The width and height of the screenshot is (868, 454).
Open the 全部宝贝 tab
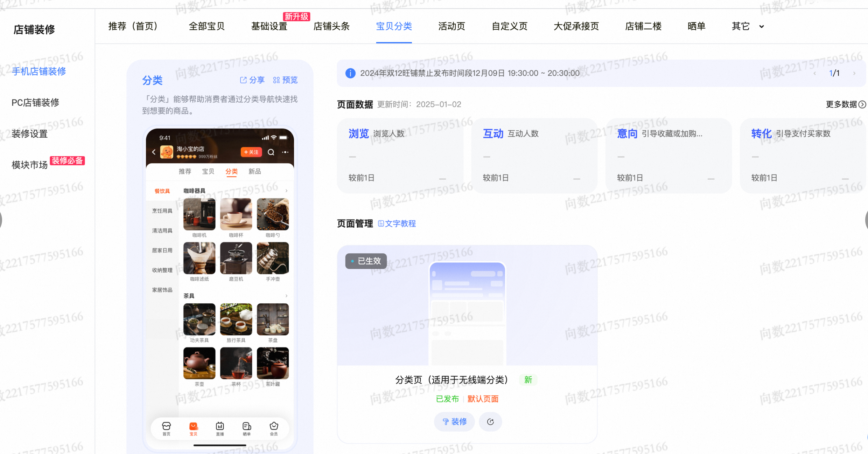tap(206, 26)
